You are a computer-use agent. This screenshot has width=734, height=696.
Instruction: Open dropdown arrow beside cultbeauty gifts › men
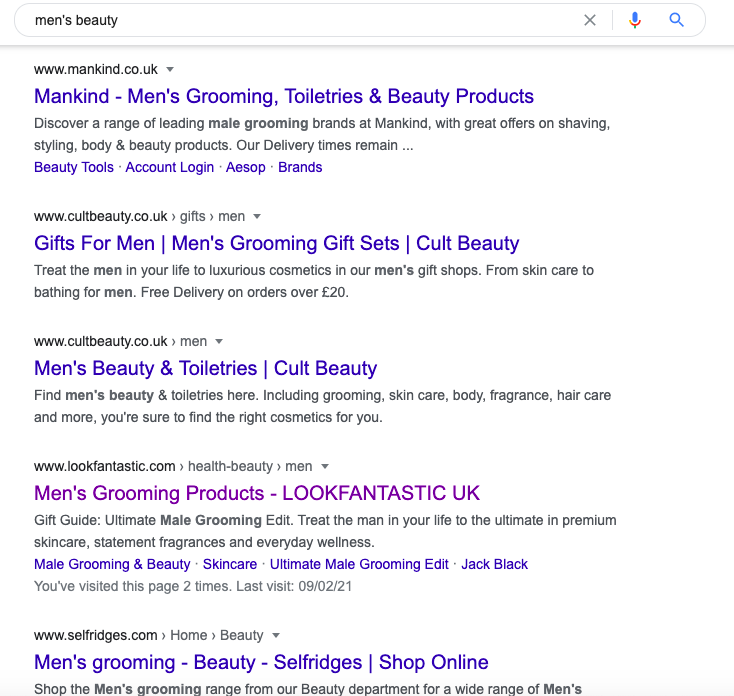tap(257, 216)
